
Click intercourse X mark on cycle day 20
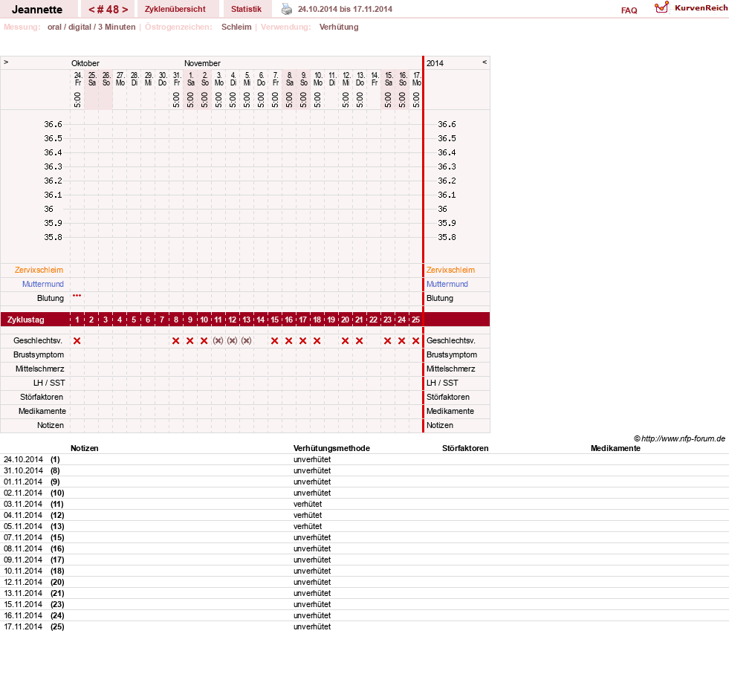point(345,340)
